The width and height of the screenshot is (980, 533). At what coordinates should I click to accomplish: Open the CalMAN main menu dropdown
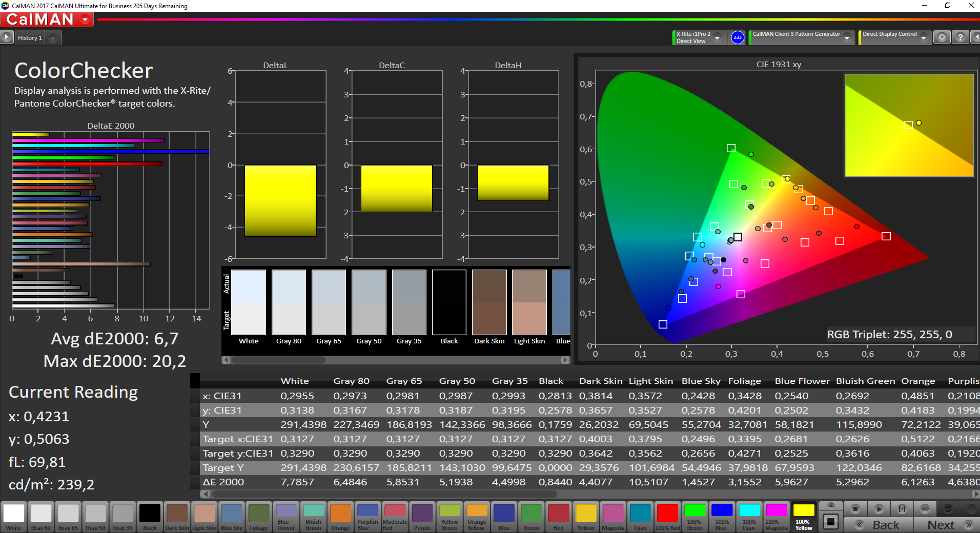86,19
